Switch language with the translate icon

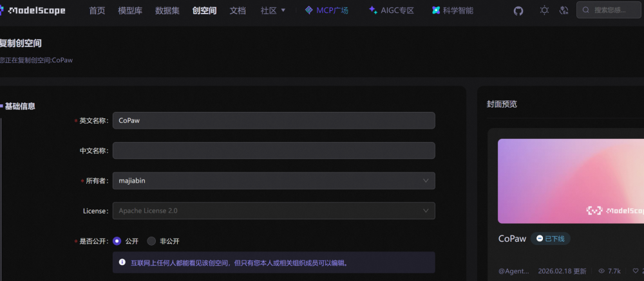coord(564,10)
